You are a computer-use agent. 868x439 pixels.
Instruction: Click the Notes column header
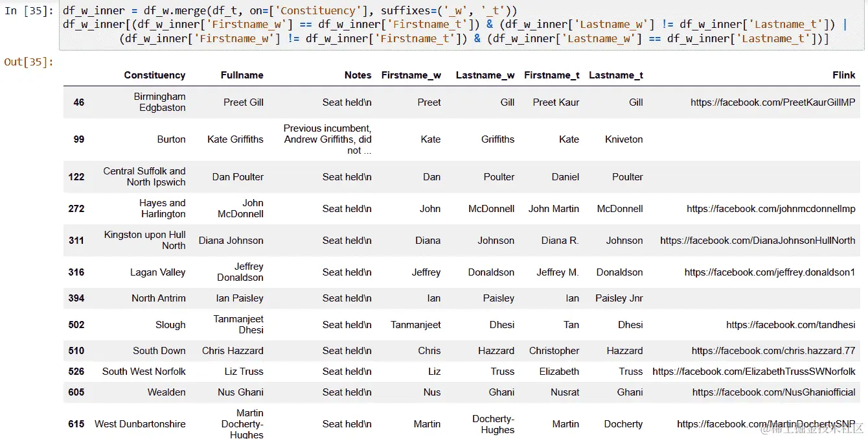point(358,75)
